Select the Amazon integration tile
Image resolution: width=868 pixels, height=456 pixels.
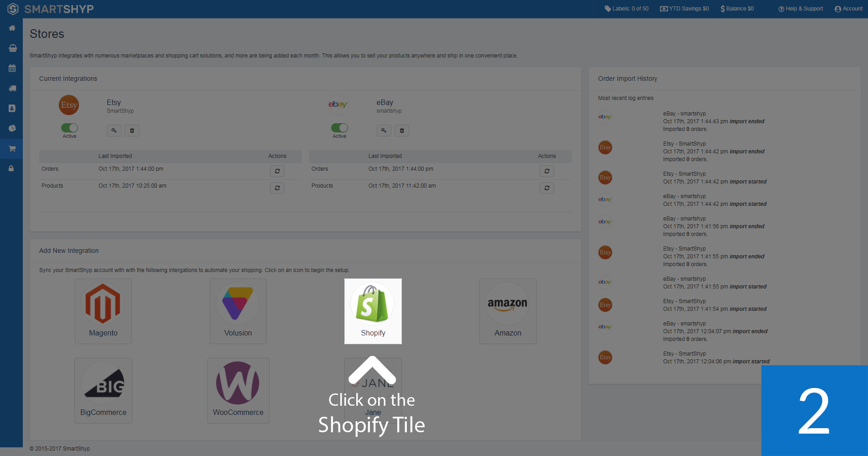coord(508,311)
